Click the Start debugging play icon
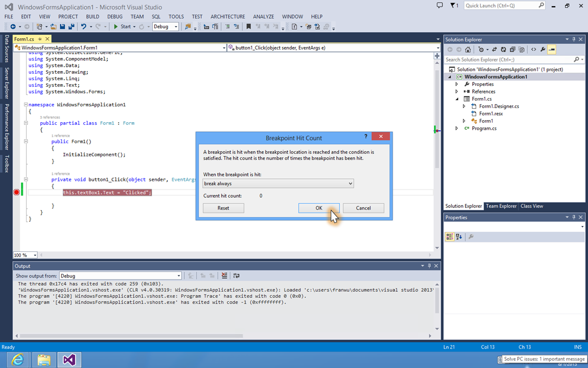Viewport: 588px width, 368px height. (116, 27)
